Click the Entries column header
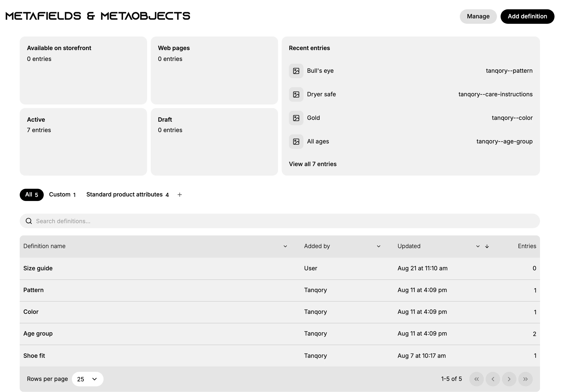The height and width of the screenshot is (392, 562). tap(527, 246)
